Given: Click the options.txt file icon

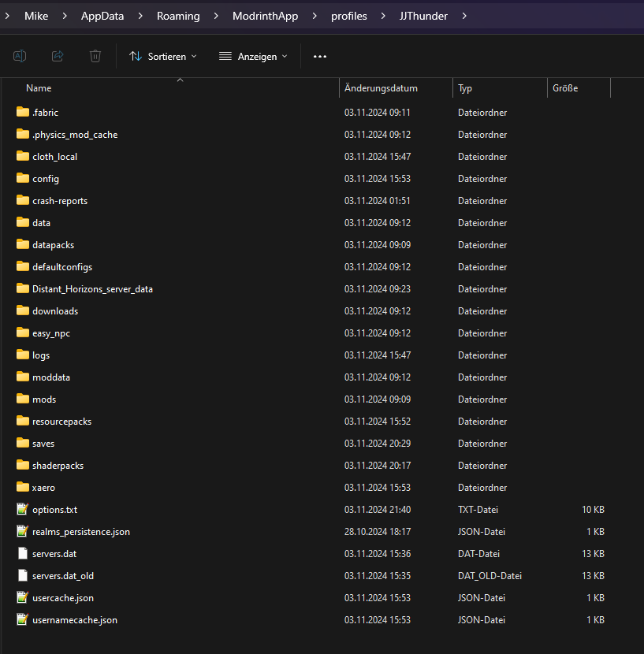Looking at the screenshot, I should (22, 510).
